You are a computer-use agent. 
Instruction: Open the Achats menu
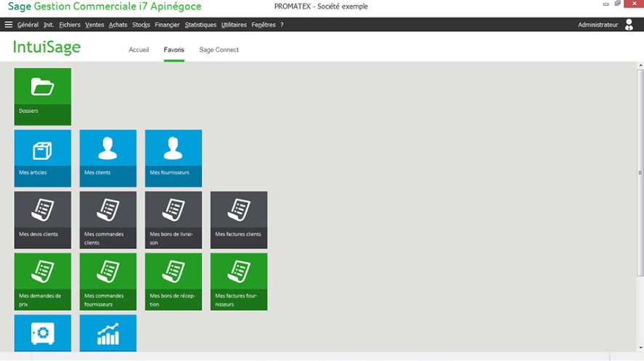click(118, 25)
